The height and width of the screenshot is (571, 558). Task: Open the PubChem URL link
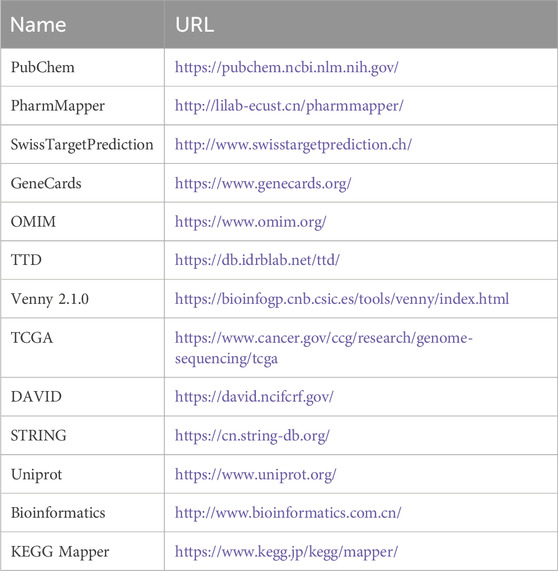click(287, 68)
